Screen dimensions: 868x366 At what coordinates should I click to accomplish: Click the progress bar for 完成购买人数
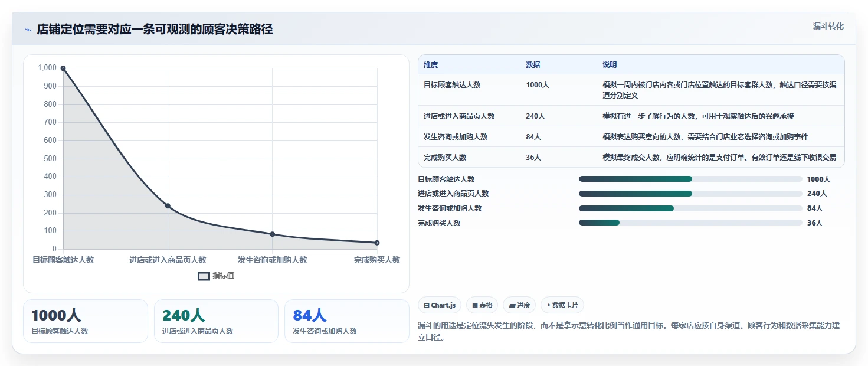690,223
